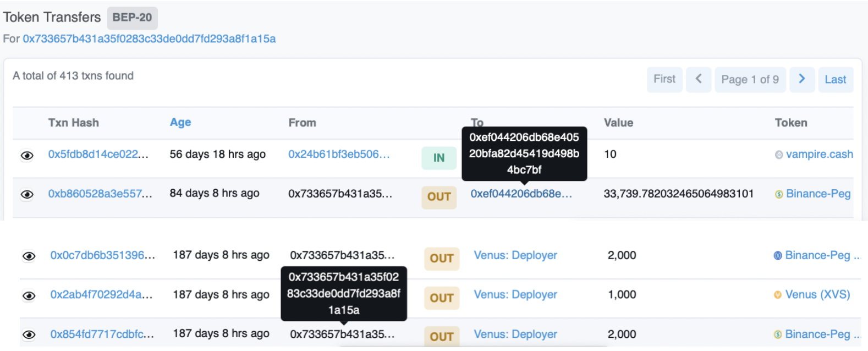Click eye icon for 0x0c7db6b351396 transaction
The image size is (868, 351).
(29, 256)
